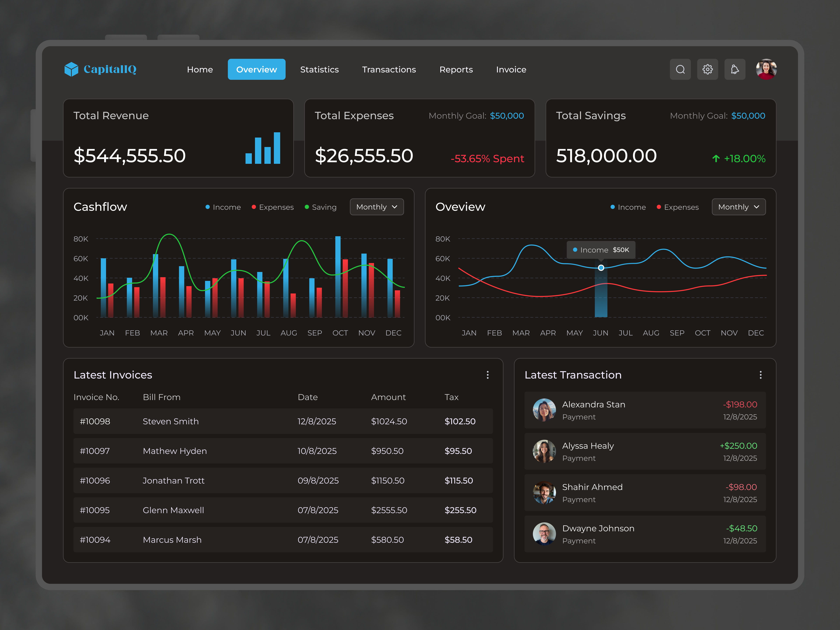Expand Cashflow Monthly dropdown

pyautogui.click(x=377, y=207)
